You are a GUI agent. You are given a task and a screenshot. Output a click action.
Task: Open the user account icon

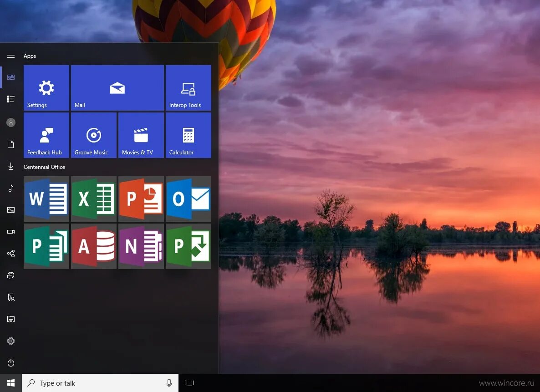click(x=10, y=122)
